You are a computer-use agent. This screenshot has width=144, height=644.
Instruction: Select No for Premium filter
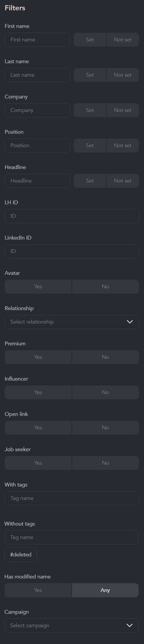point(105,357)
